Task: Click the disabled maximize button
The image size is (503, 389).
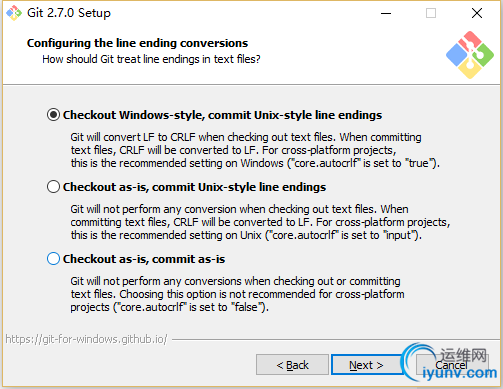Action: (431, 13)
